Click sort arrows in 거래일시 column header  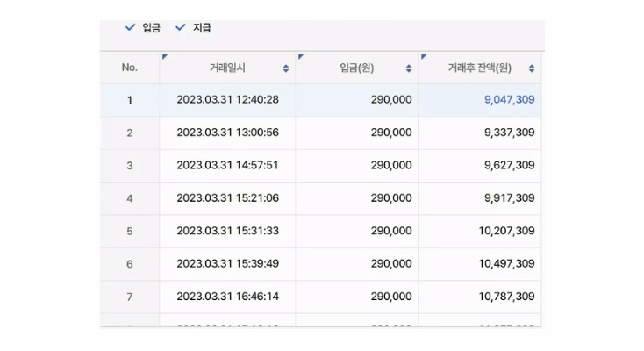click(286, 68)
